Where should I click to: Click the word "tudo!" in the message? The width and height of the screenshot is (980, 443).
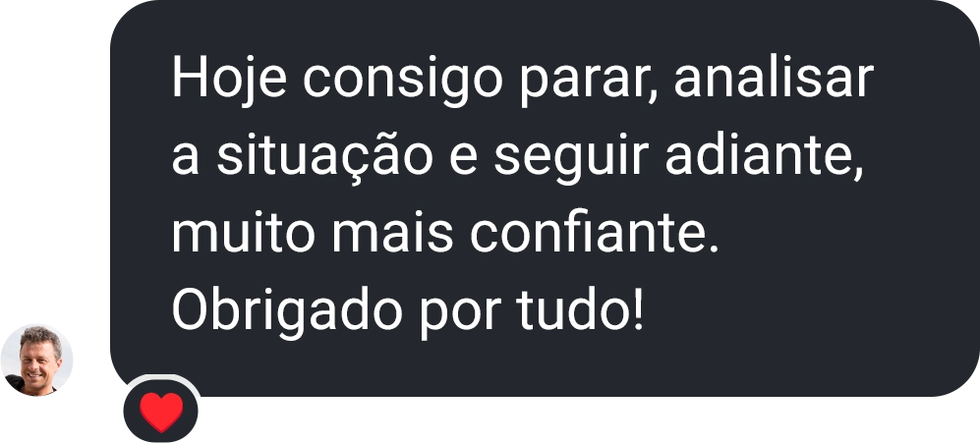pos(579,310)
